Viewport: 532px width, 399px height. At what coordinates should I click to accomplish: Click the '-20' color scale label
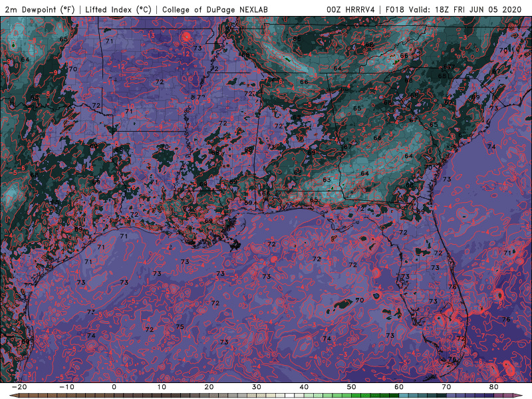pos(19,387)
